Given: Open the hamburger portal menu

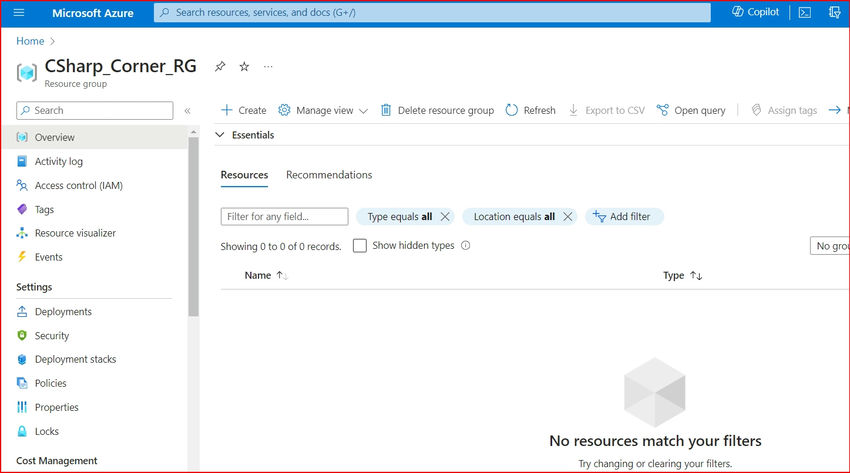Looking at the screenshot, I should (x=18, y=12).
